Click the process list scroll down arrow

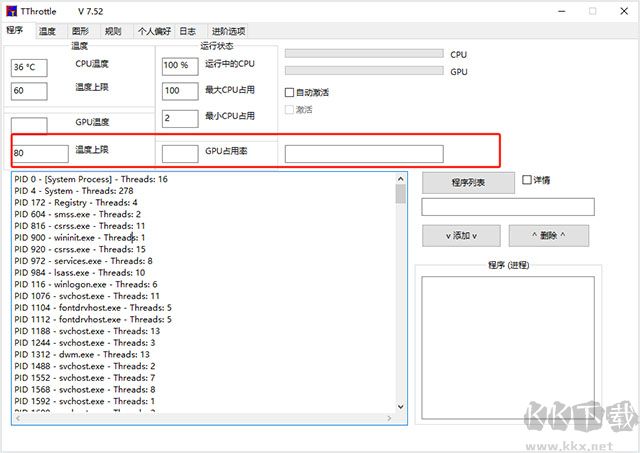click(400, 406)
